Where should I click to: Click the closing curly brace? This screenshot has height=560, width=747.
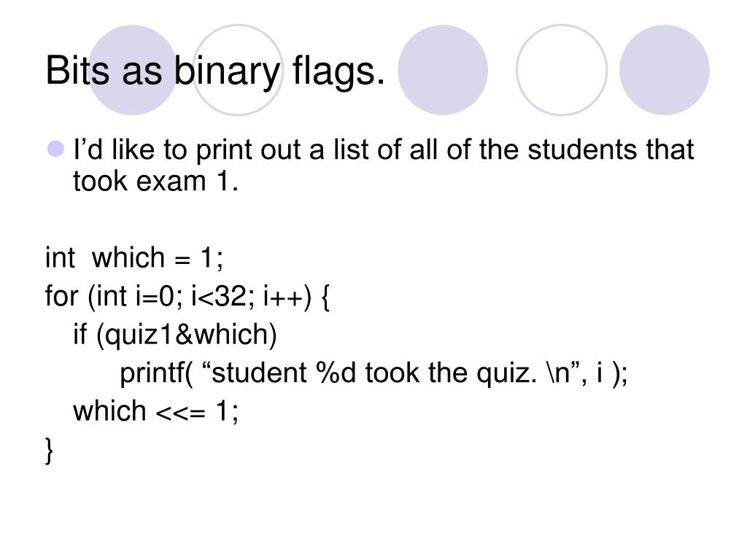(x=49, y=451)
